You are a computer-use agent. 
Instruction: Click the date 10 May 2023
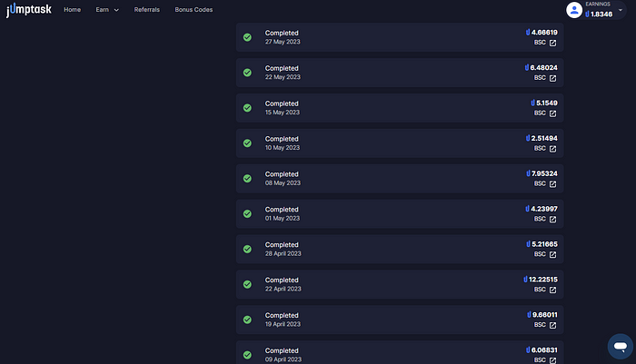pyautogui.click(x=283, y=148)
